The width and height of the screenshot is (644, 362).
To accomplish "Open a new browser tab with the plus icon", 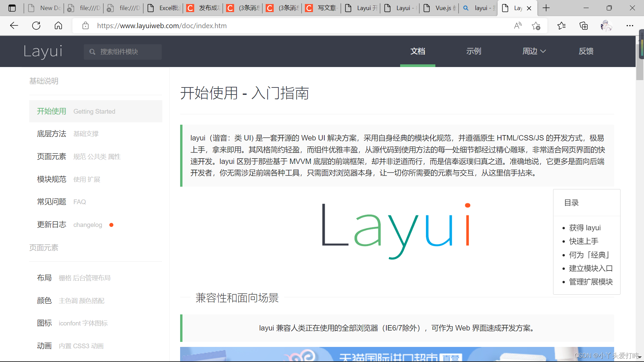I will [x=546, y=8].
